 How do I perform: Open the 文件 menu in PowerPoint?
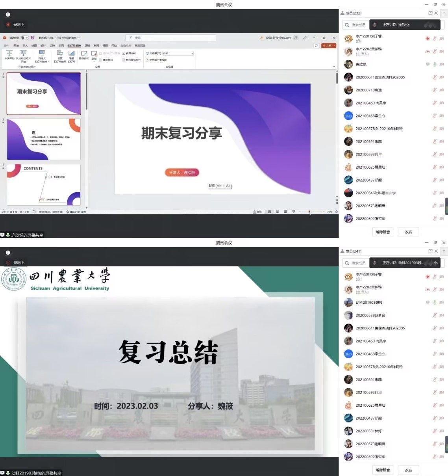coord(6,46)
